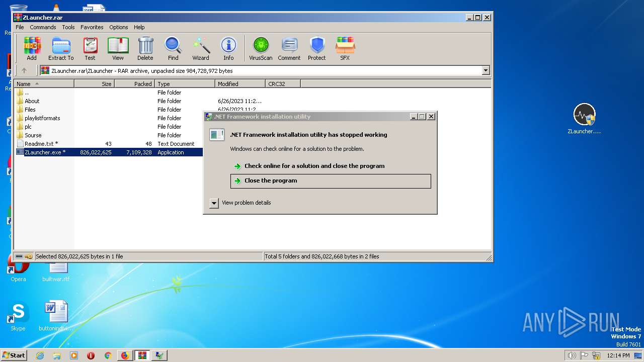The image size is (644, 362).
Task: Open Chrome from the taskbar
Action: [108, 355]
